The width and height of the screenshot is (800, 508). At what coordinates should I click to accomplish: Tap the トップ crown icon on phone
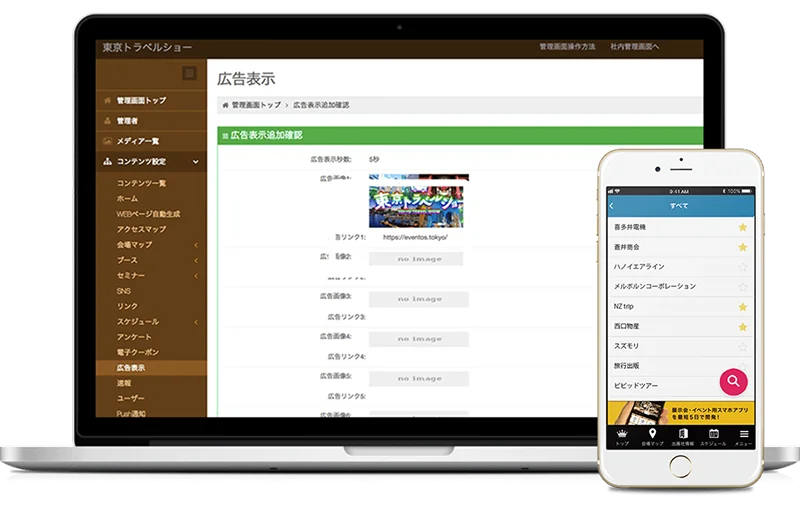(622, 435)
